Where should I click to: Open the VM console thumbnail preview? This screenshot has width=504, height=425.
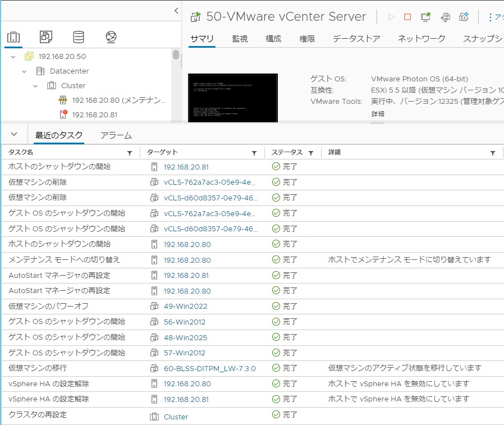[x=233, y=98]
